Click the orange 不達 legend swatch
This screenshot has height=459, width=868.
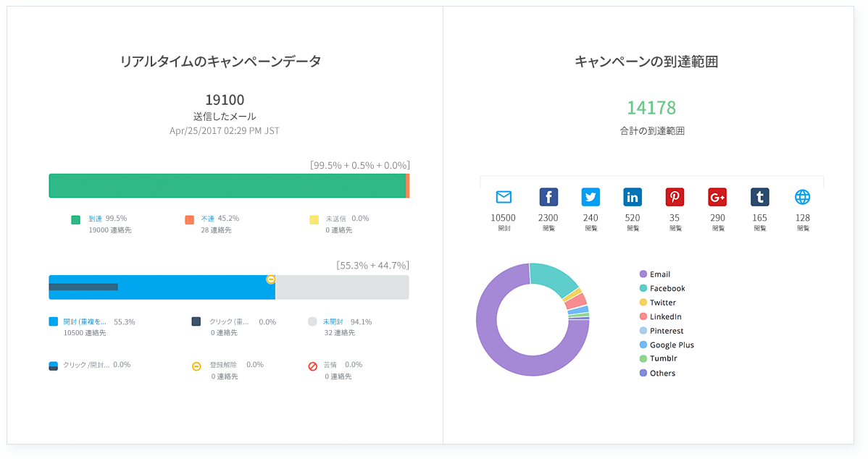[x=190, y=220]
